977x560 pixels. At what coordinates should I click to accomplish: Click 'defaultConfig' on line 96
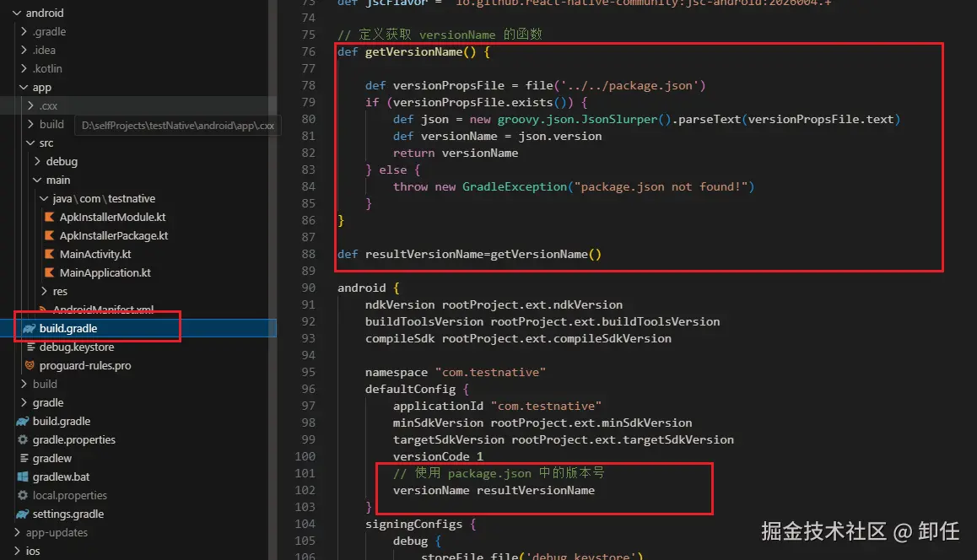tap(410, 389)
